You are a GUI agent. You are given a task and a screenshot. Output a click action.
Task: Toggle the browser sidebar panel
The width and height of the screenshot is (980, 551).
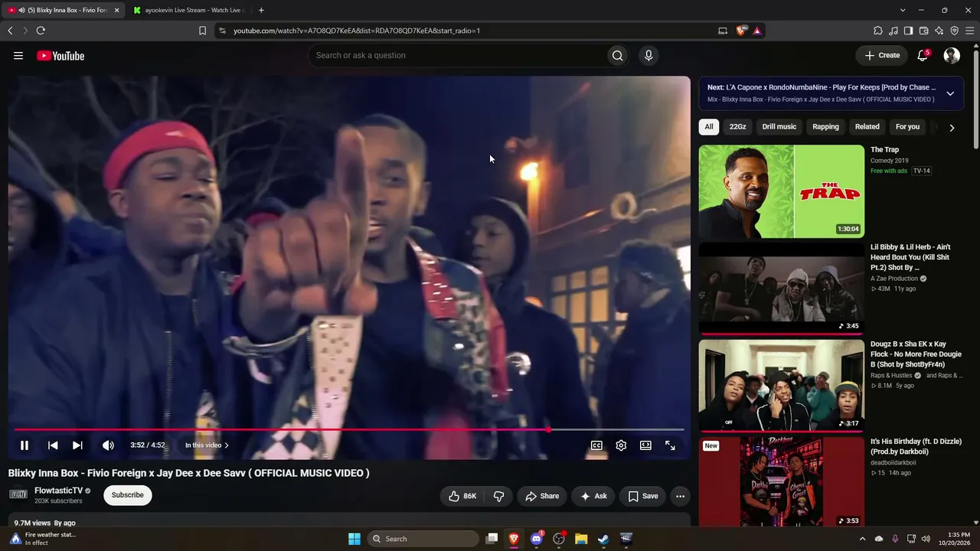[909, 31]
